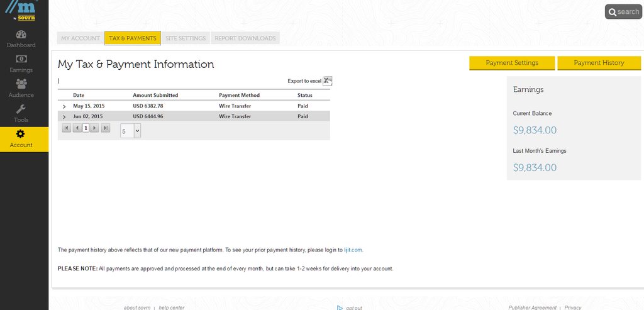This screenshot has height=310, width=644.
Task: Open the Audience section
Action: (x=21, y=89)
